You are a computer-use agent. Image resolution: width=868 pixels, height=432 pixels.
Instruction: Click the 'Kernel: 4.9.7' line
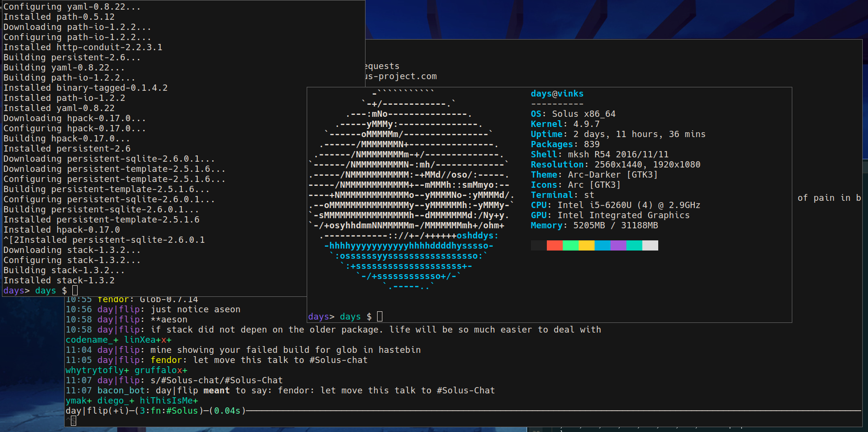click(565, 124)
